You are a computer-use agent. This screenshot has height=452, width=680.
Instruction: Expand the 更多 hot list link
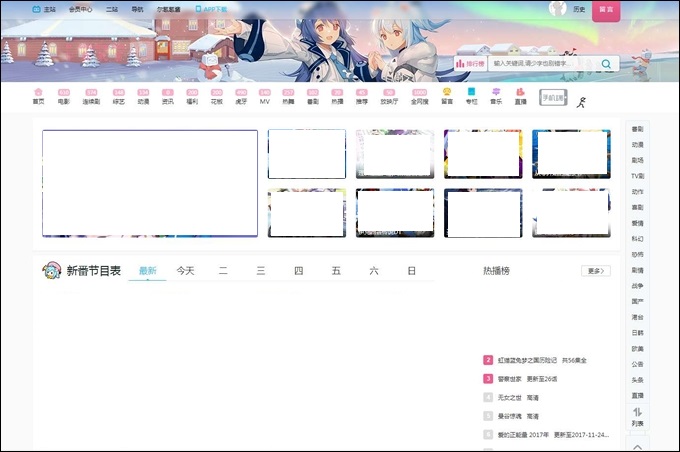[x=595, y=271]
